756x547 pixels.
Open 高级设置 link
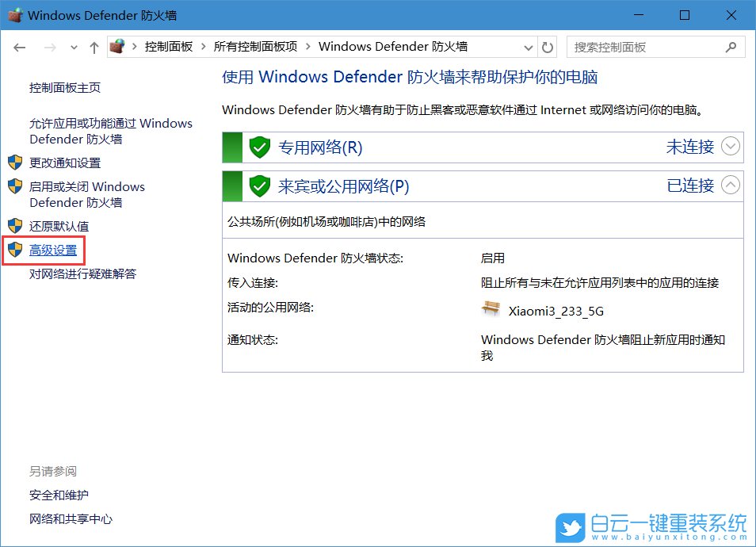53,251
